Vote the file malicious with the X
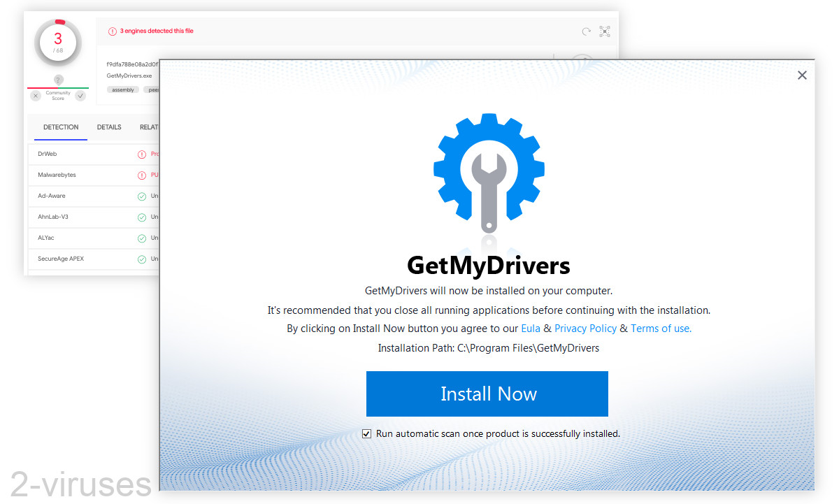This screenshot has height=504, width=839. pyautogui.click(x=36, y=95)
